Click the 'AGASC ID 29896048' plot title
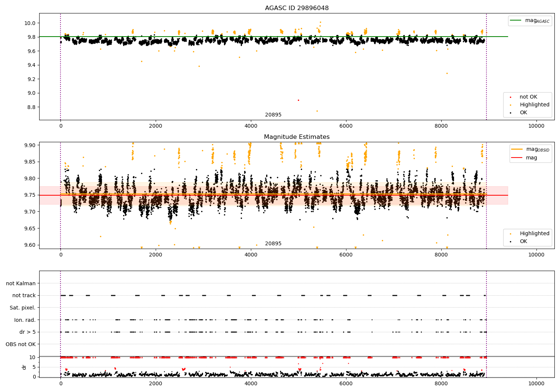This screenshot has width=560, height=392. 297,8
